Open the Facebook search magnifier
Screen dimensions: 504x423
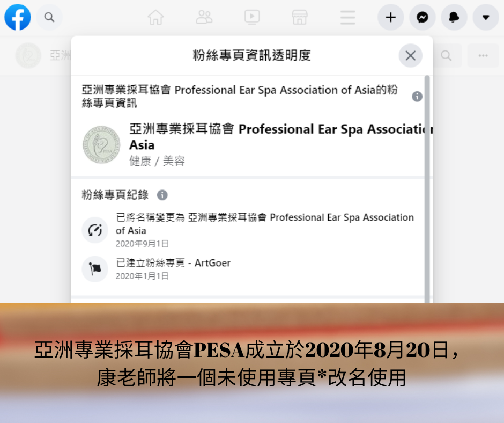click(x=49, y=17)
